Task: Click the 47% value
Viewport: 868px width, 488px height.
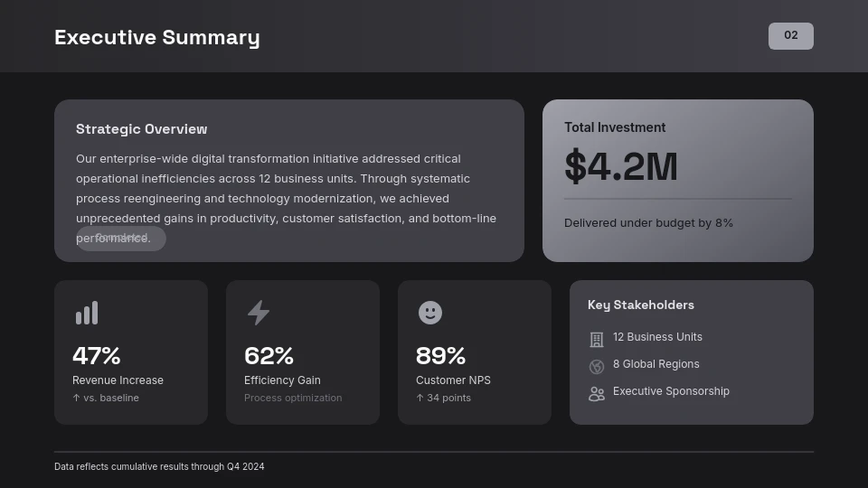Action: tap(97, 355)
